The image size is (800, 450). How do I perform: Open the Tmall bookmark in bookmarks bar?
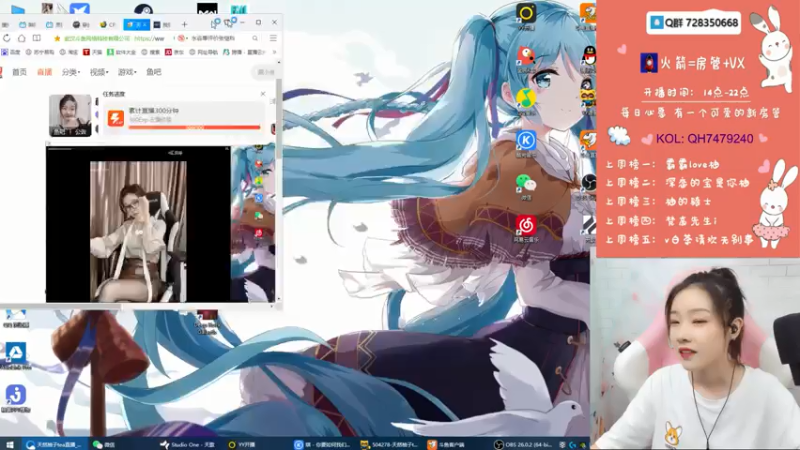pos(92,52)
